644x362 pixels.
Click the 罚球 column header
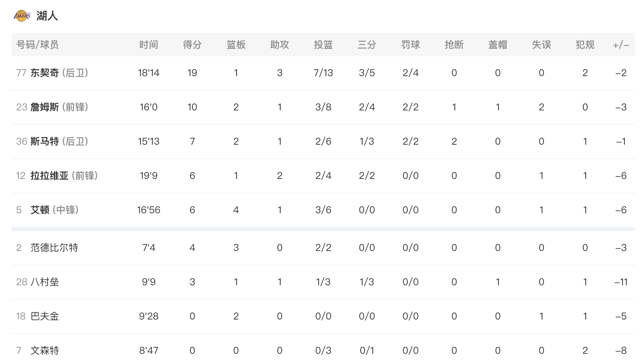point(410,45)
